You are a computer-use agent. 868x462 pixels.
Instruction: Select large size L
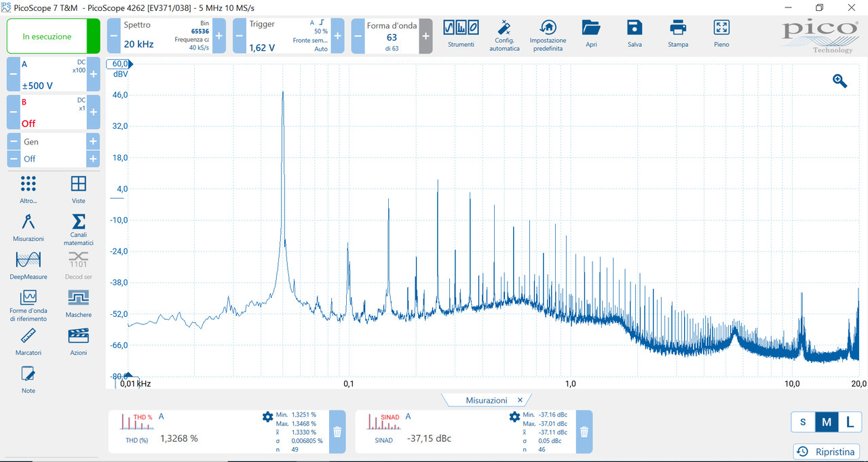pyautogui.click(x=850, y=422)
